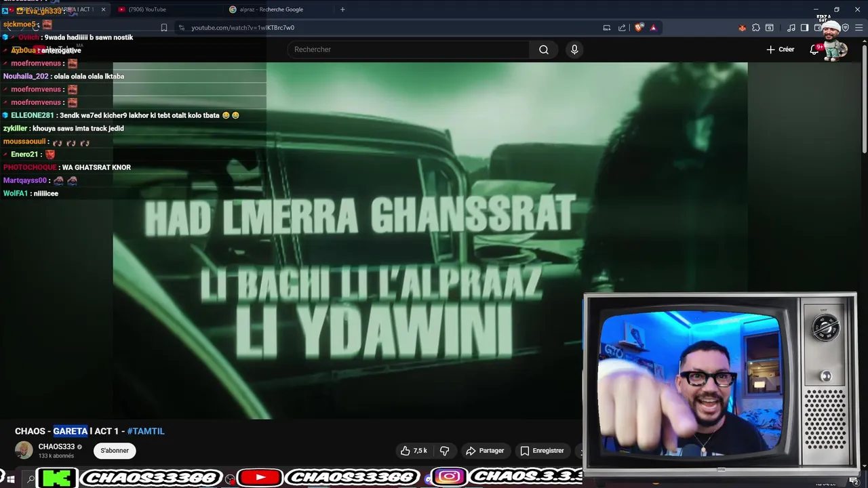
Task: Click the Enregistrer save button
Action: [x=542, y=451]
